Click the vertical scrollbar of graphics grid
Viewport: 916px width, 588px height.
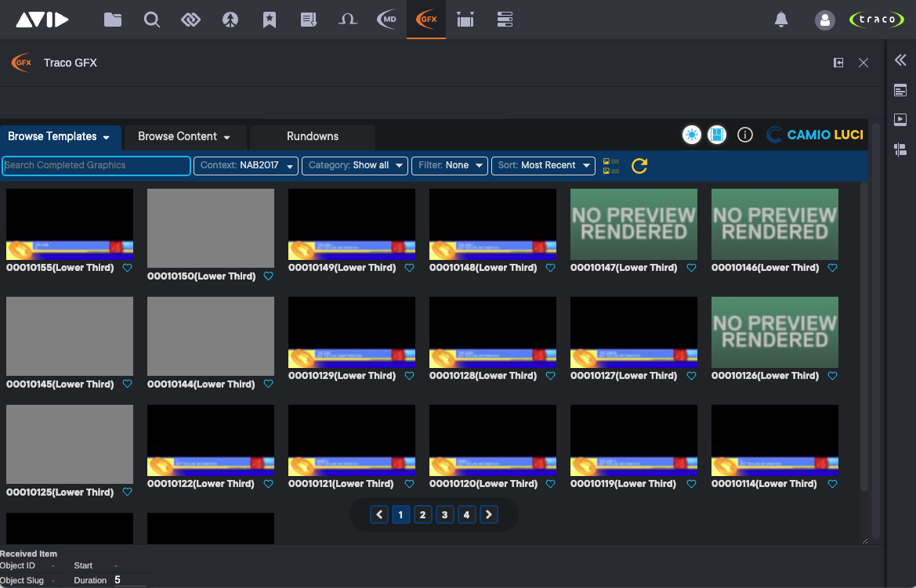click(x=864, y=337)
